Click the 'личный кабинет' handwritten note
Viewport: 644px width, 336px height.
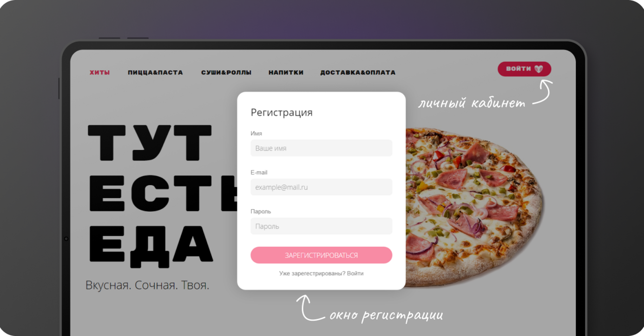pos(472,103)
